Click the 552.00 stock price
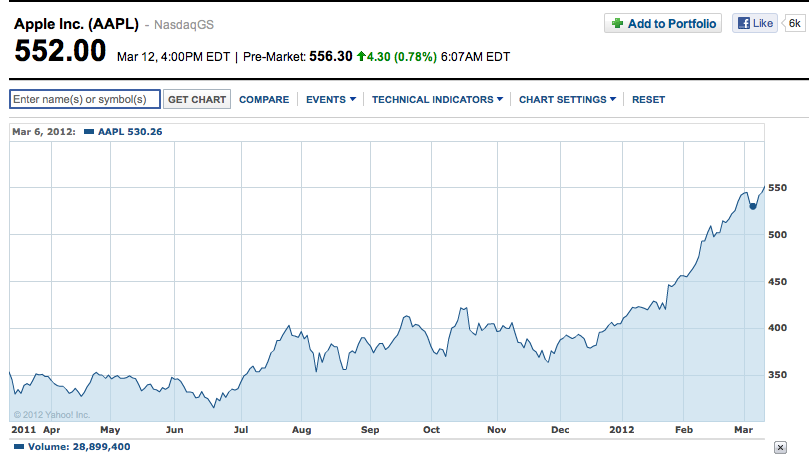809x455 pixels. point(60,51)
